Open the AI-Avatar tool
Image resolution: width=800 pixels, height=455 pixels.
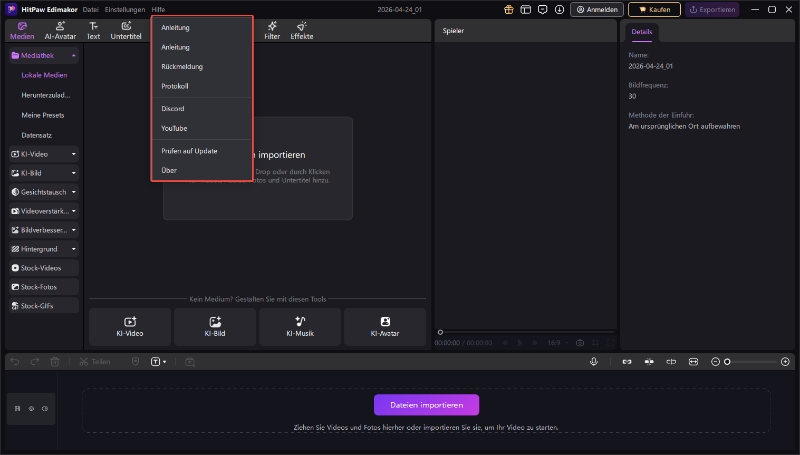pos(60,31)
